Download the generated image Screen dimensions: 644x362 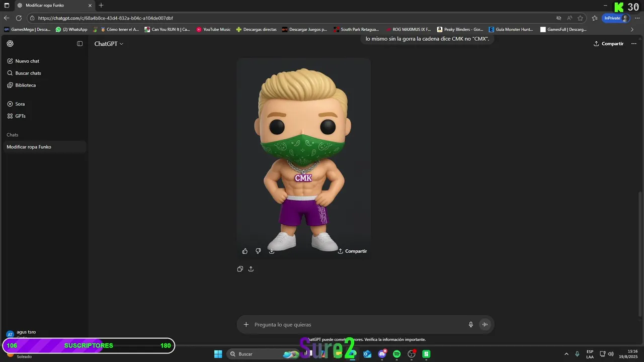tap(272, 251)
